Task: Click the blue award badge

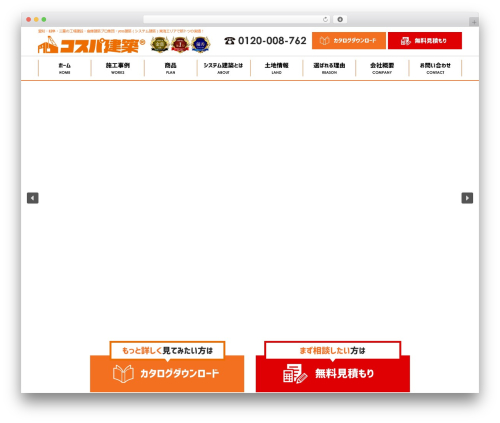Action: [201, 44]
